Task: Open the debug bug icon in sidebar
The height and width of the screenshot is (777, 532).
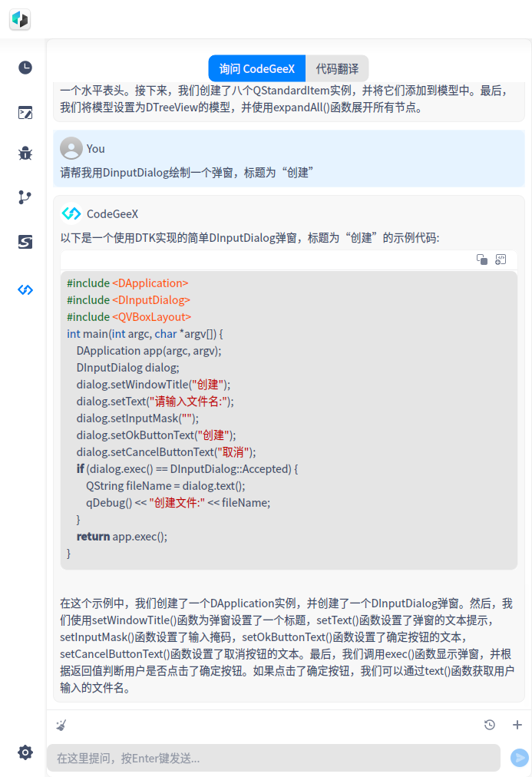Action: pyautogui.click(x=25, y=154)
